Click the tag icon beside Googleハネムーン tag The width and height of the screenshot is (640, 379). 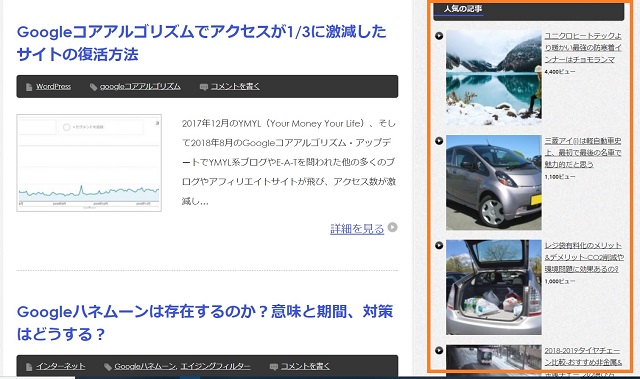(x=108, y=367)
